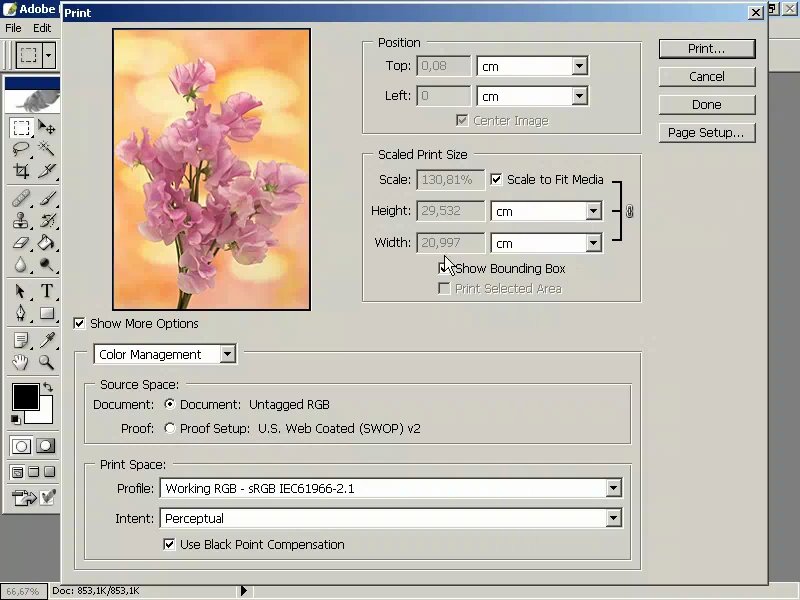Switch to Full Screen Mode icon
The height and width of the screenshot is (600, 800).
coord(49,472)
